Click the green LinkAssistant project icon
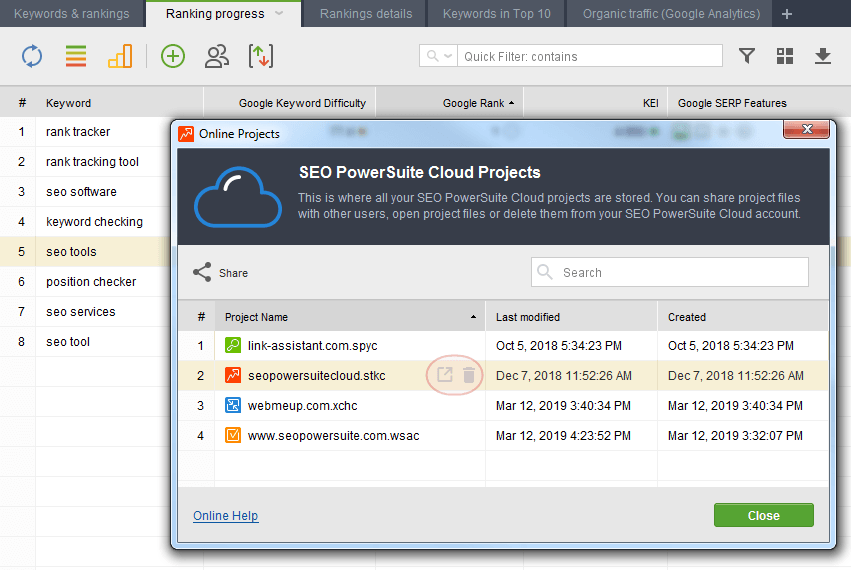This screenshot has height=570, width=851. pos(233,345)
